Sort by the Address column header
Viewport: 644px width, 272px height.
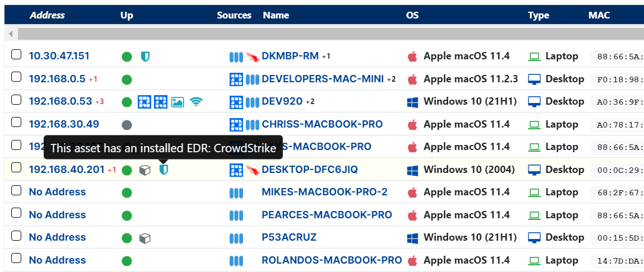coord(47,15)
